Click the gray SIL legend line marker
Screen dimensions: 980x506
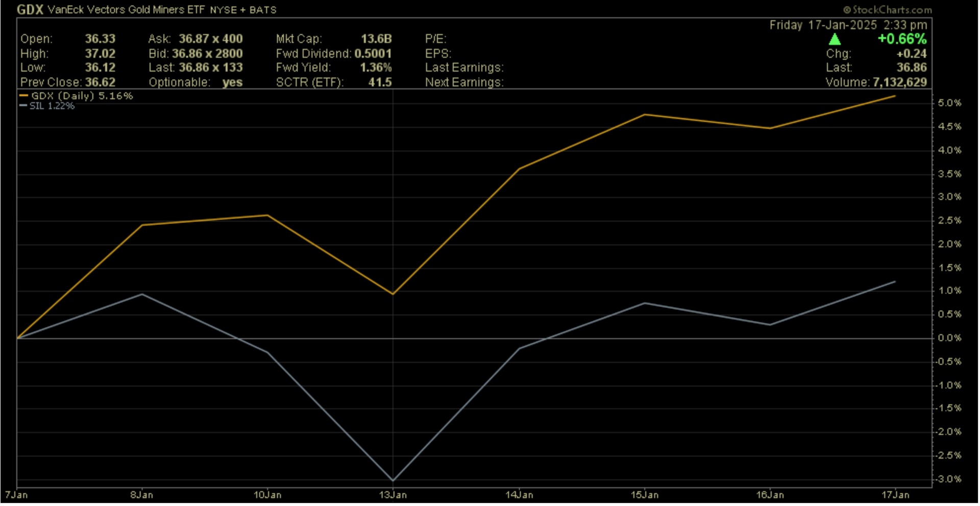click(x=23, y=106)
